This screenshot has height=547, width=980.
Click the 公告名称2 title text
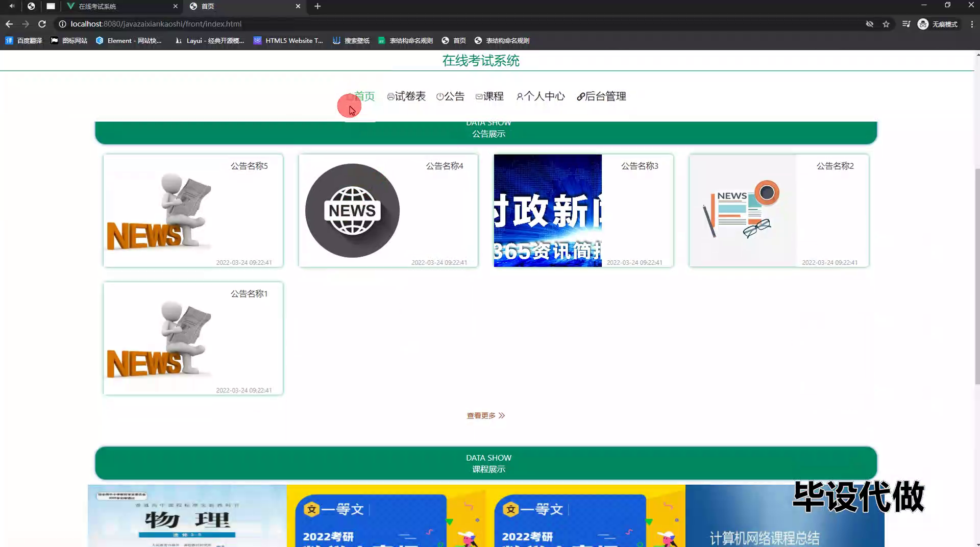point(835,166)
